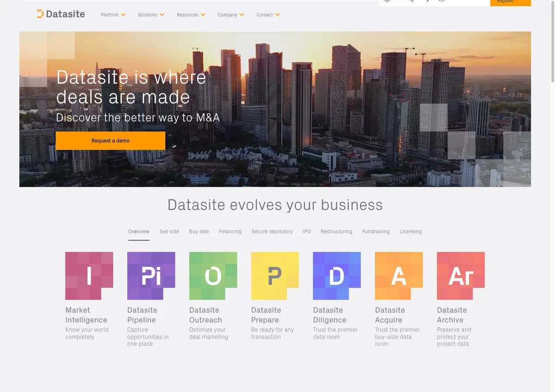The width and height of the screenshot is (555, 392).
Task: Open the Datasite Archive 'Ar' tile
Action: [461, 276]
